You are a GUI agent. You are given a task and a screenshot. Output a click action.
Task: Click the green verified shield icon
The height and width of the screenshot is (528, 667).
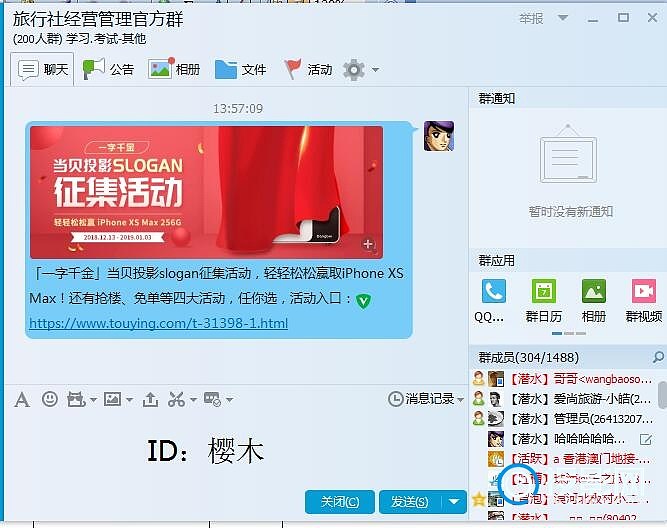pos(363,300)
